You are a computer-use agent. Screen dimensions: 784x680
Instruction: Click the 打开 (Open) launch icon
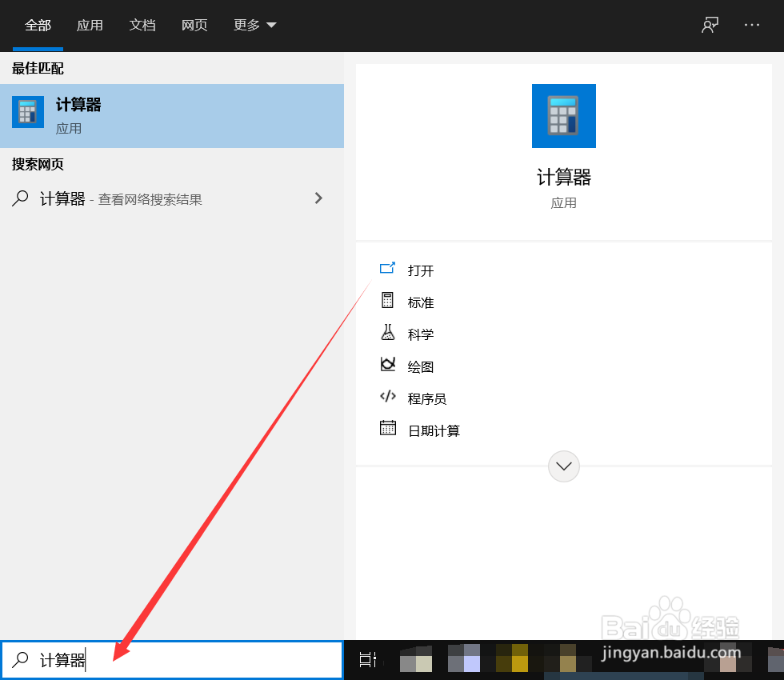point(387,269)
